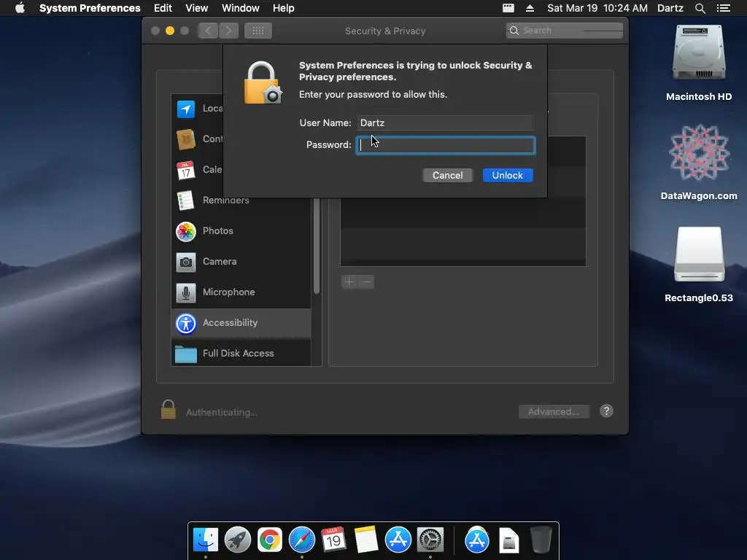The width and height of the screenshot is (747, 560).
Task: Open Finder from the Dock
Action: (x=206, y=540)
